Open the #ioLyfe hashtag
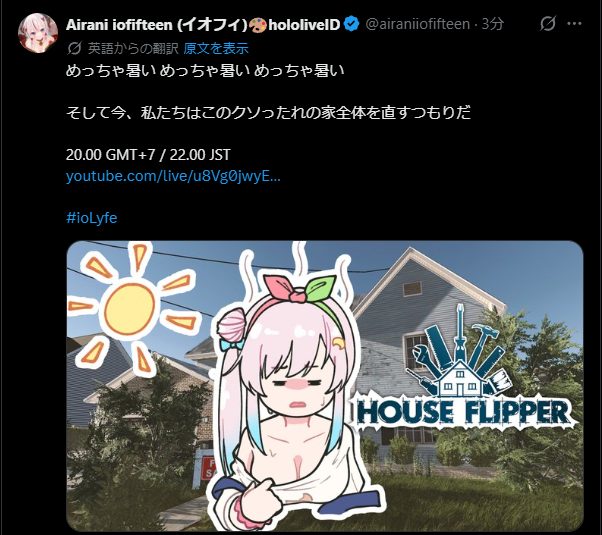 tap(91, 218)
